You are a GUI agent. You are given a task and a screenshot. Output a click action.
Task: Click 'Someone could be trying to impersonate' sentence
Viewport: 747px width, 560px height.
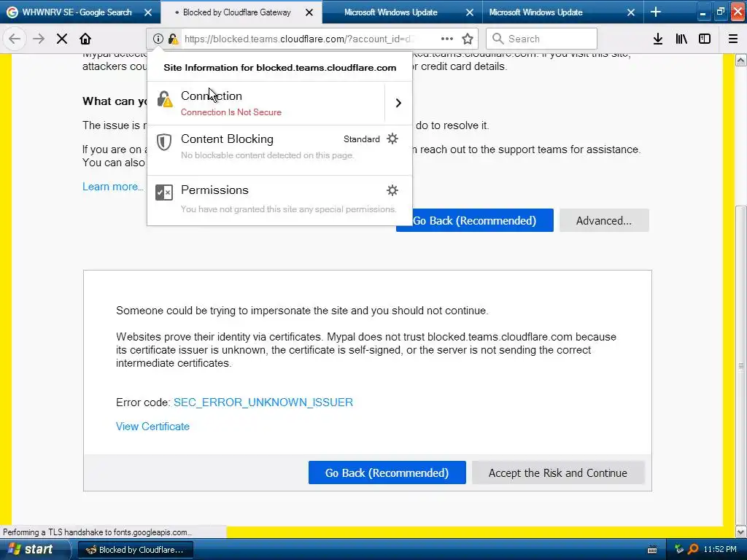[302, 311]
